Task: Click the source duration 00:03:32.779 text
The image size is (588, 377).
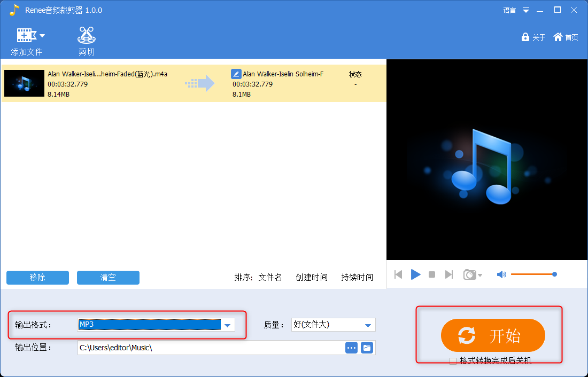Action: coord(68,84)
